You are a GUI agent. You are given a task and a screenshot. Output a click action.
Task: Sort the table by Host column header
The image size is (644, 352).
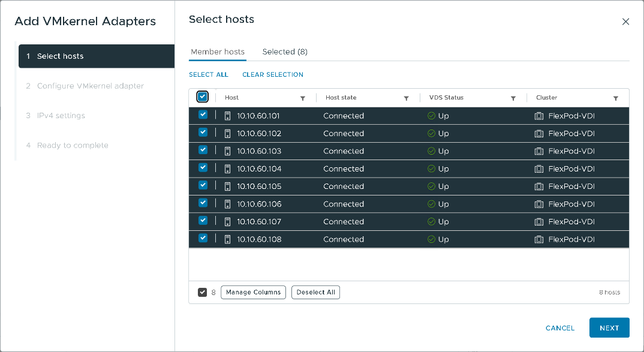[231, 98]
